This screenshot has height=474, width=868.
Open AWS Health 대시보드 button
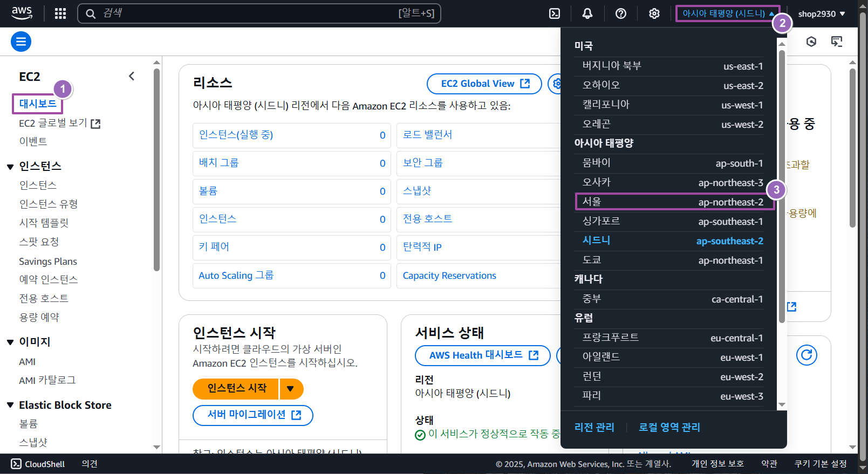pyautogui.click(x=483, y=355)
